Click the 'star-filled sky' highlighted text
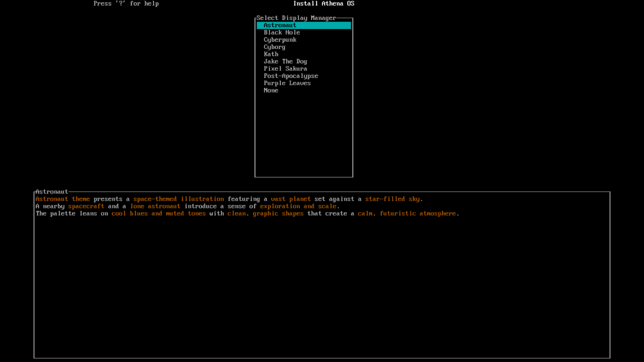This screenshot has height=362, width=644. pos(393,199)
